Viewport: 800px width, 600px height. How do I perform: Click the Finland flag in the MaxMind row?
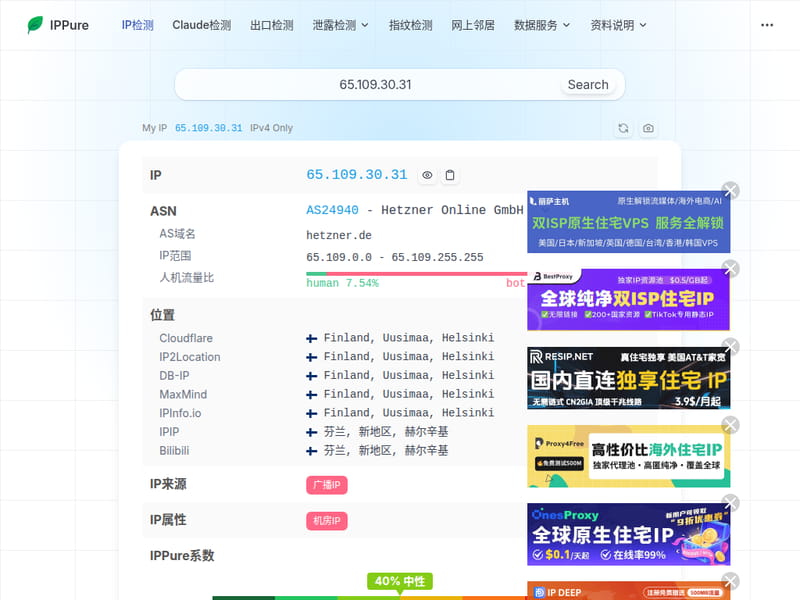[x=311, y=395]
